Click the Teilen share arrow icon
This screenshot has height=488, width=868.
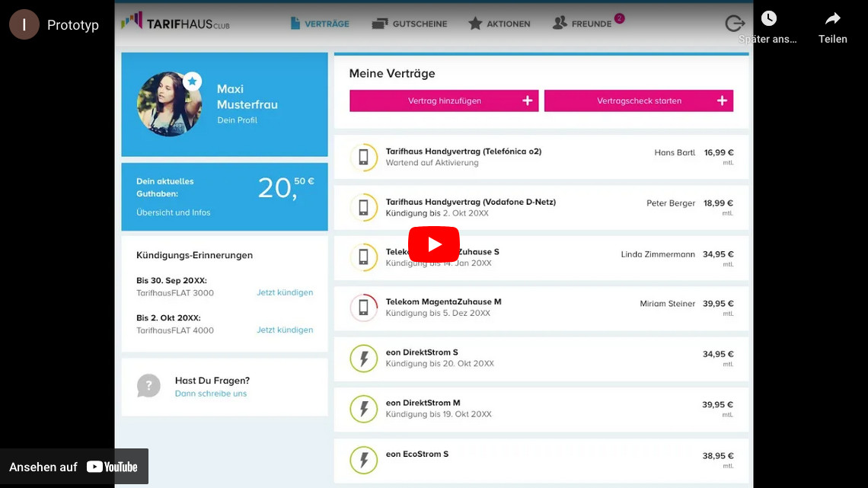click(x=832, y=19)
